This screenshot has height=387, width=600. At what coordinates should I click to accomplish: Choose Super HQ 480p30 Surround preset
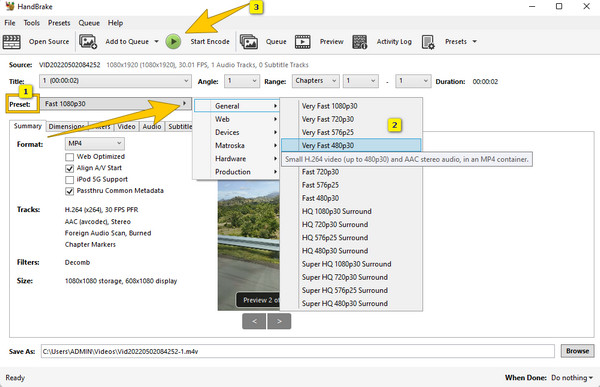pyautogui.click(x=351, y=304)
